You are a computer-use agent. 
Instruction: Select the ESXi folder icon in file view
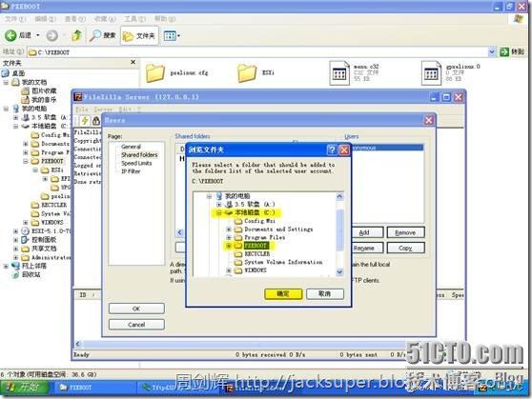click(247, 73)
